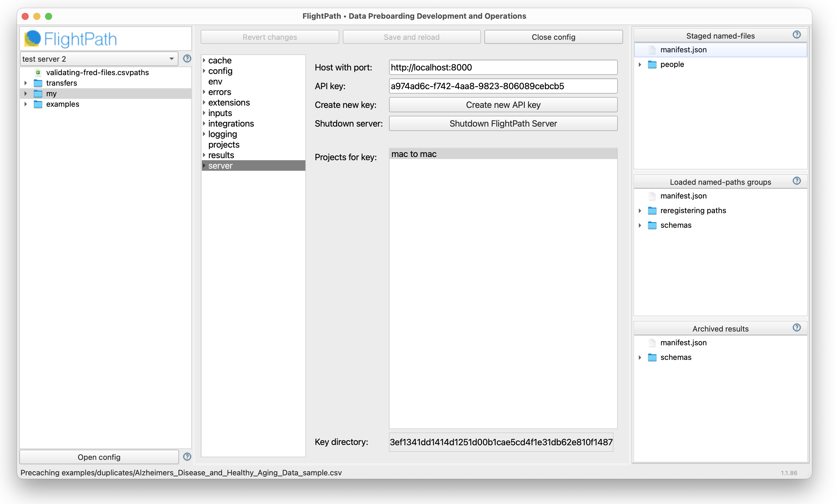Click Create new API key button
The width and height of the screenshot is (836, 504).
[503, 105]
